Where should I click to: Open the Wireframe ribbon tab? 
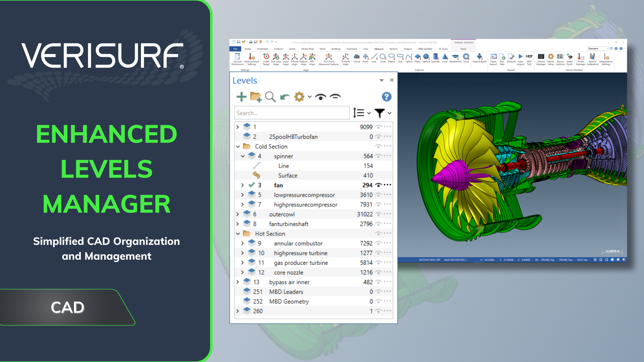pyautogui.click(x=262, y=49)
